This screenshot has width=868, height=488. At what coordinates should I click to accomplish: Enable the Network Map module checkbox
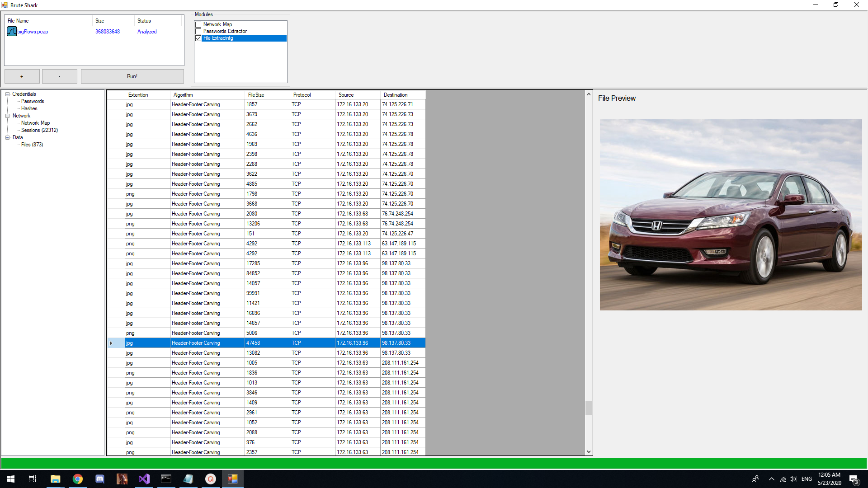[198, 24]
